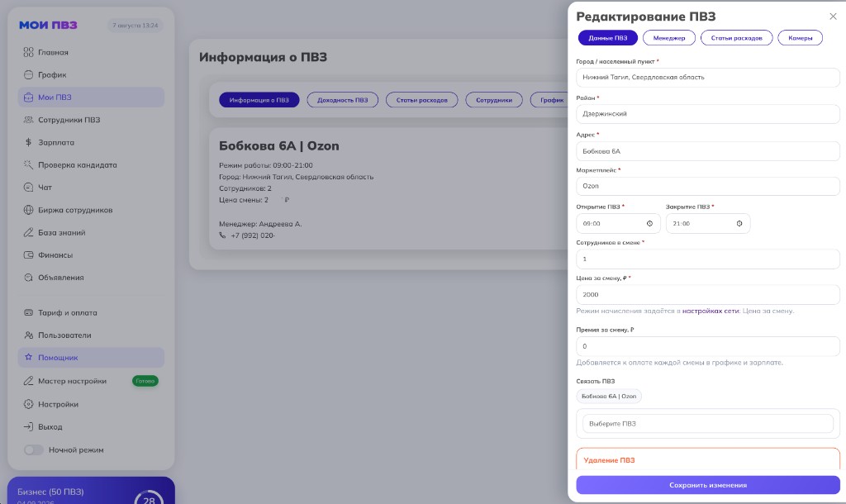Open the Статьи расходов tab in edit panel
Viewport: 846px width, 504px height.
(736, 38)
